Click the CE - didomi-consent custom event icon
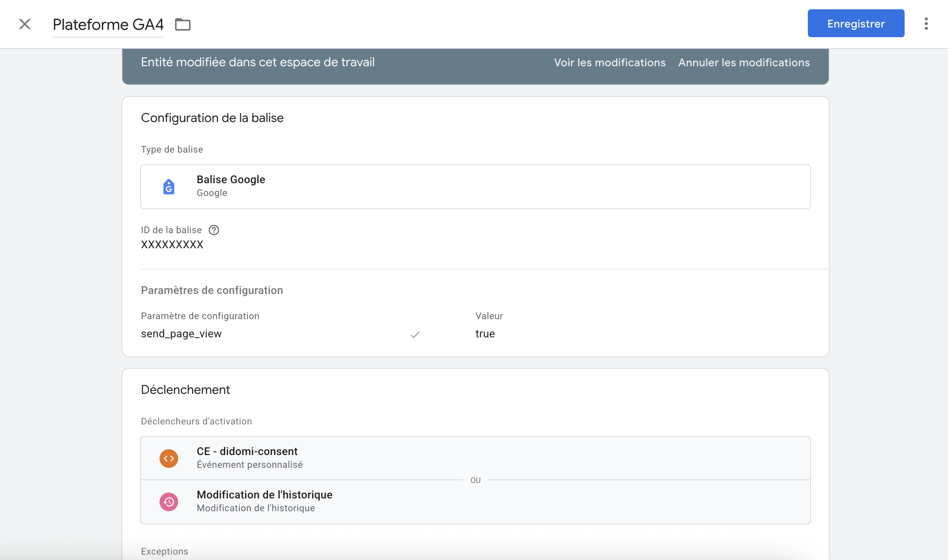Viewport: 948px width, 560px height. tap(169, 459)
